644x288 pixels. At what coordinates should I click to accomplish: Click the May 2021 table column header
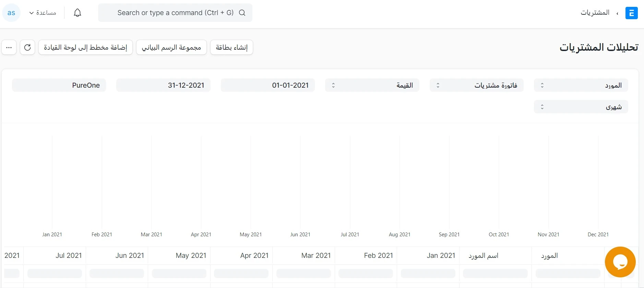pos(179,255)
